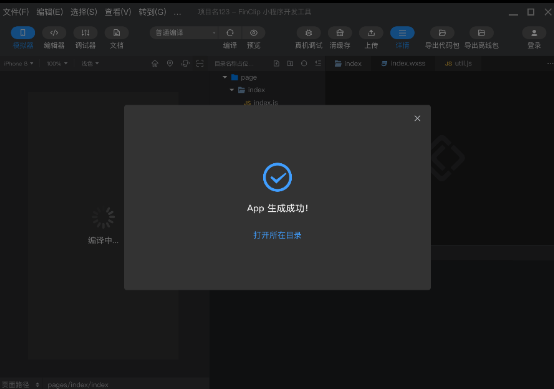Switch to the util.js tab
The image size is (554, 389).
(458, 64)
